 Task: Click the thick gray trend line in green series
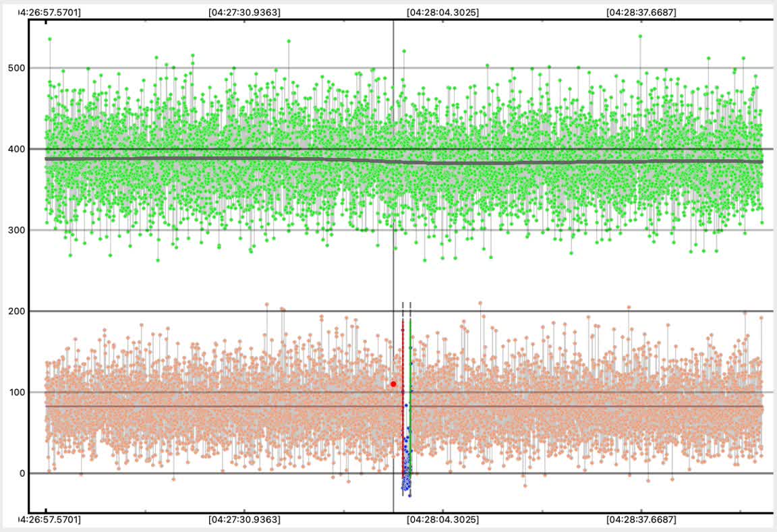click(x=202, y=158)
